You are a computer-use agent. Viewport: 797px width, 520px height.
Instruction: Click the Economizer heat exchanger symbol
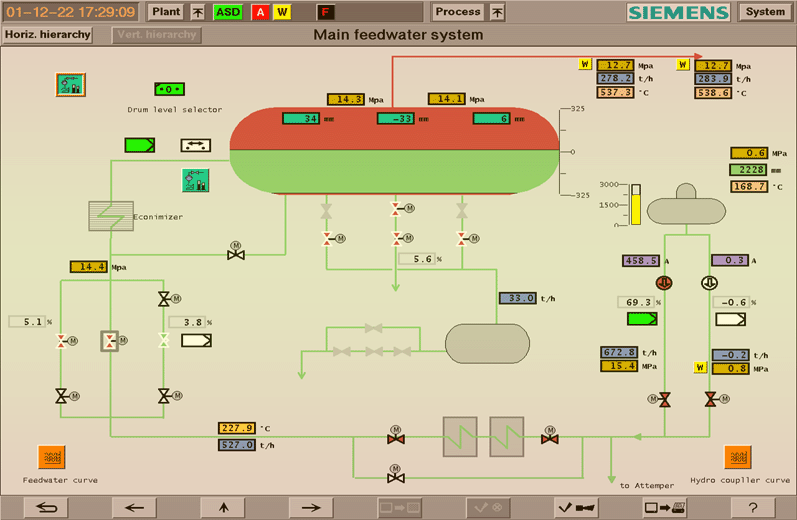click(x=111, y=215)
